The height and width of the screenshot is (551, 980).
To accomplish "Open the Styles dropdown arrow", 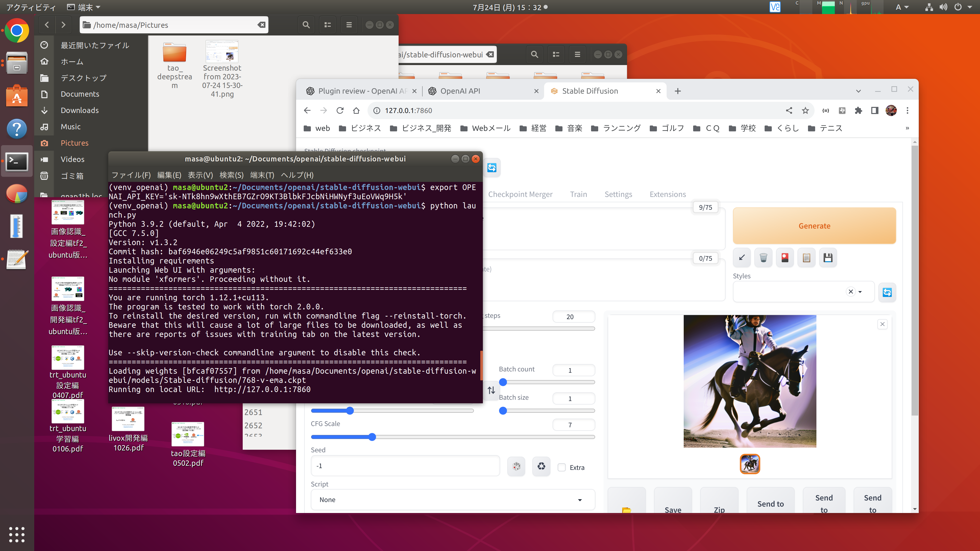I will (x=860, y=292).
